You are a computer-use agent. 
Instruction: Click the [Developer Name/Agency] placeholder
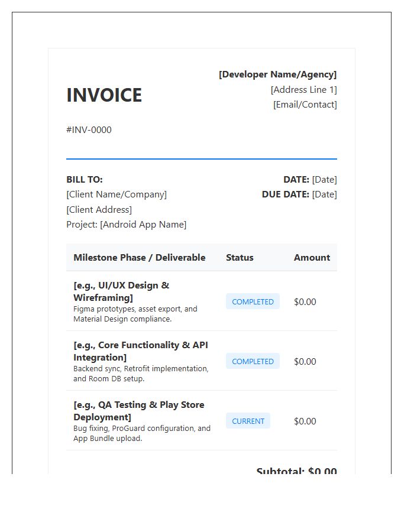(277, 74)
